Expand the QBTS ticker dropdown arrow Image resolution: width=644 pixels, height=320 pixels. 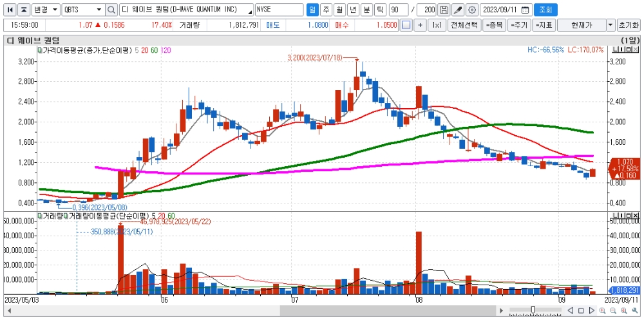99,10
